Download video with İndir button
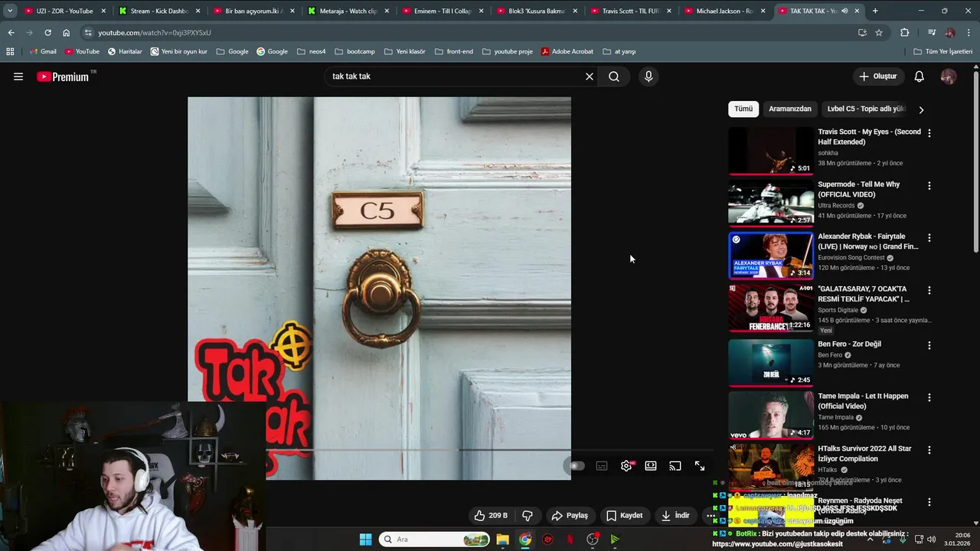Viewport: 980px width, 551px height. [x=675, y=516]
